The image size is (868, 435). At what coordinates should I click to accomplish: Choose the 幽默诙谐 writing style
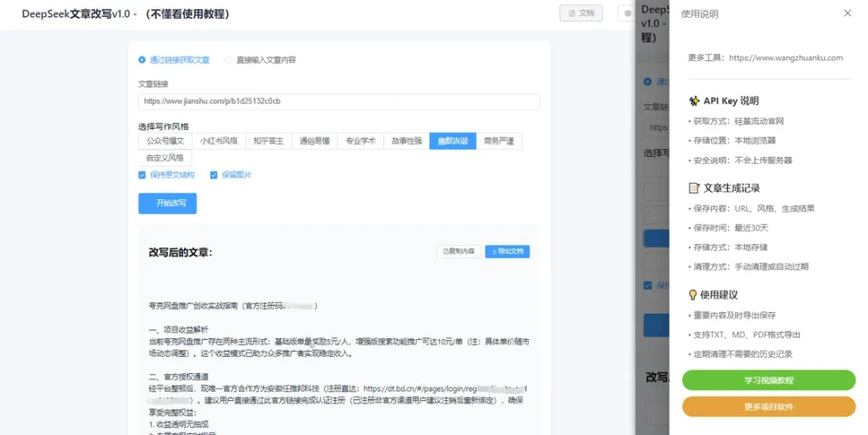453,141
